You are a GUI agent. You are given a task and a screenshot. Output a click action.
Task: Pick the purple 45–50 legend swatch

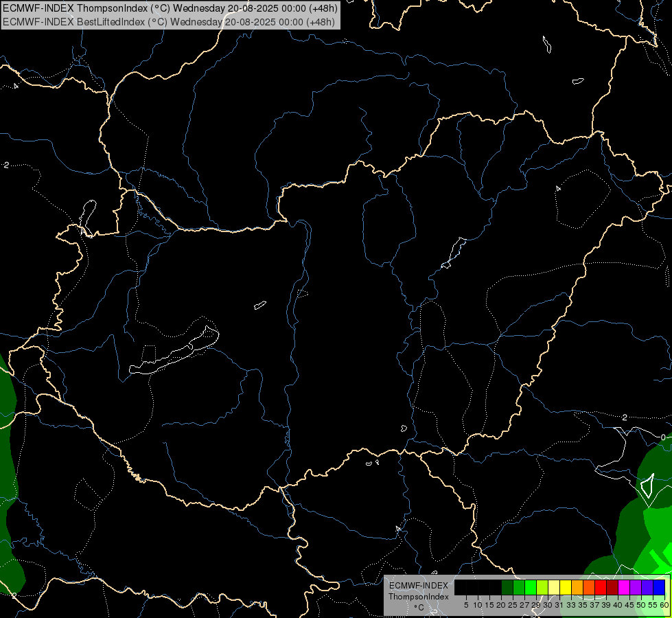pyautogui.click(x=636, y=588)
